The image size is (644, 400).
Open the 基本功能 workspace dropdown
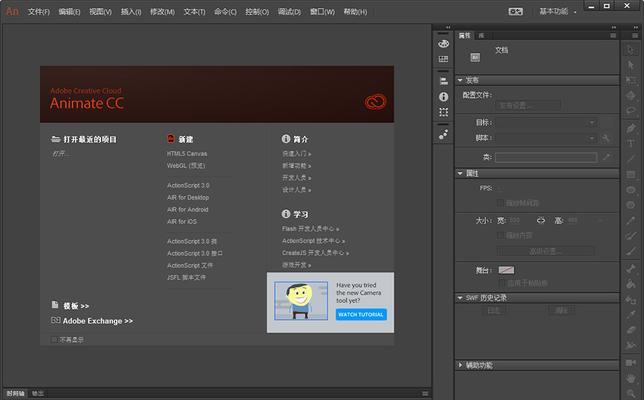point(558,11)
